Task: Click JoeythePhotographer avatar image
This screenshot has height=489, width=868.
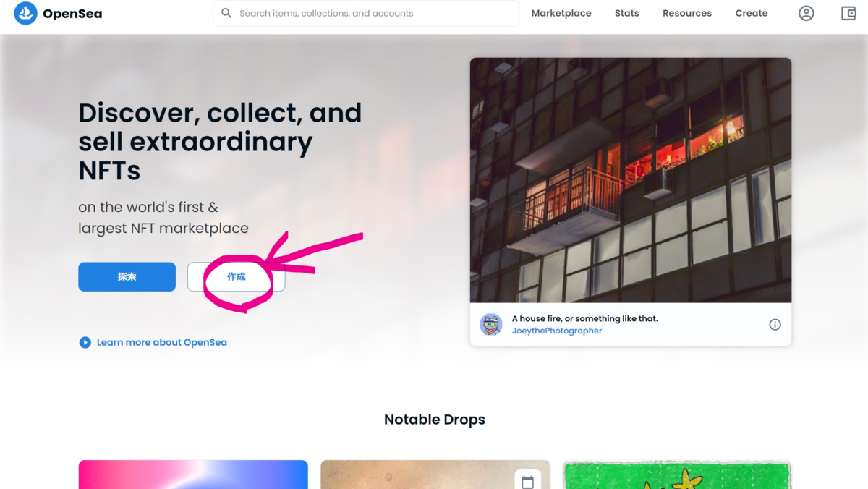Action: [491, 325]
